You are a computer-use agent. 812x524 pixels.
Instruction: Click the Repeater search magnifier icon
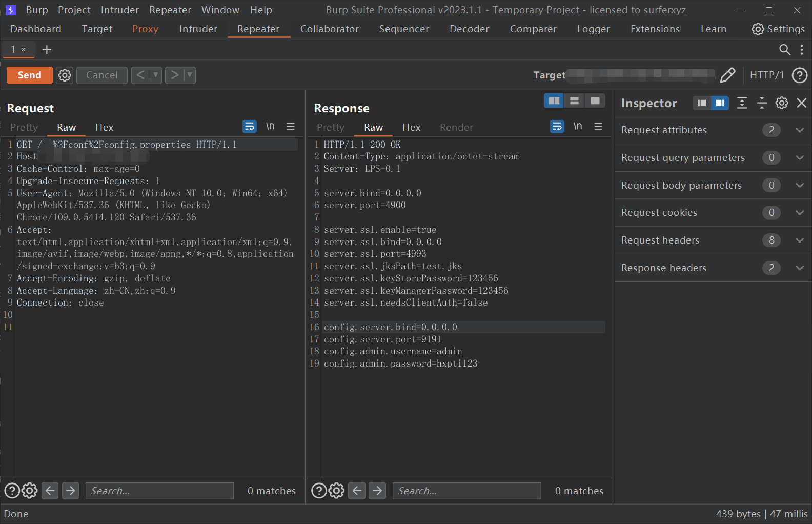[x=784, y=49]
